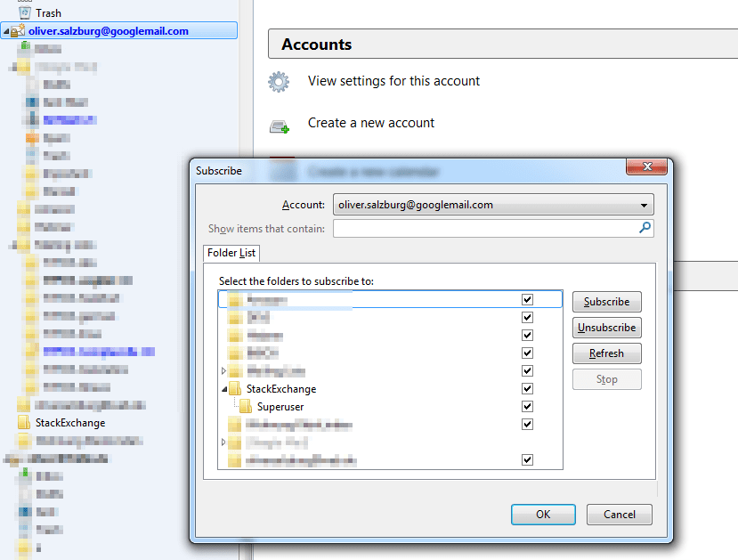Expand the collapsed folder above StackExchange
The height and width of the screenshot is (560, 738).
[x=223, y=370]
